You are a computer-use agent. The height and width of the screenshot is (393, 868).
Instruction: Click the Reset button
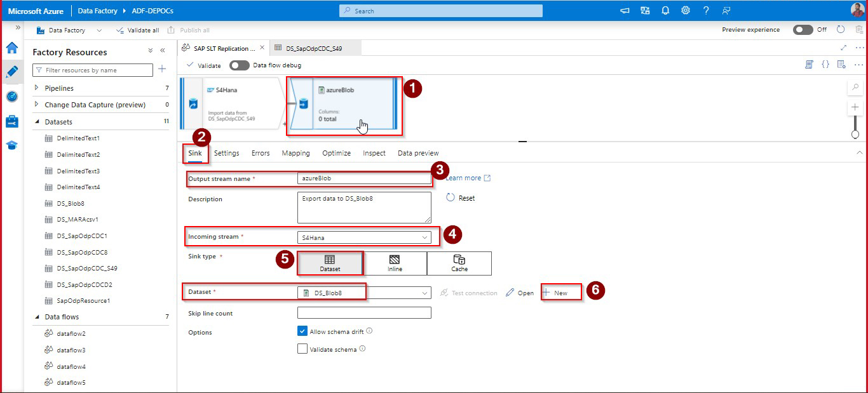point(461,198)
